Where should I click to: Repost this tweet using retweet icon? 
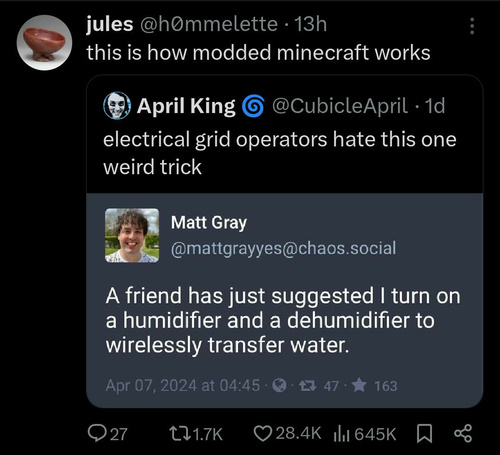(180, 434)
